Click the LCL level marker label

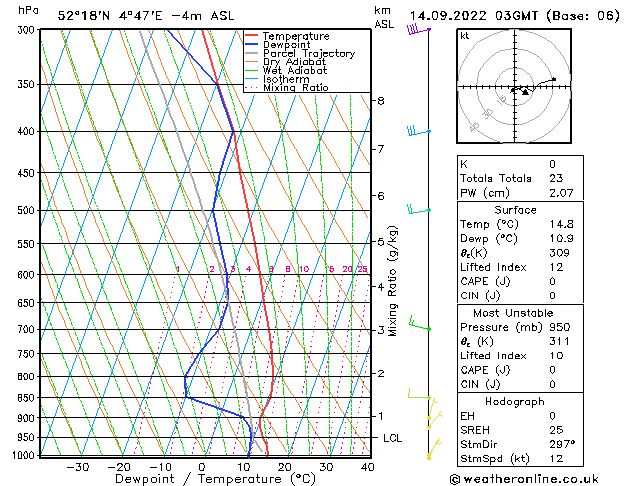[392, 438]
